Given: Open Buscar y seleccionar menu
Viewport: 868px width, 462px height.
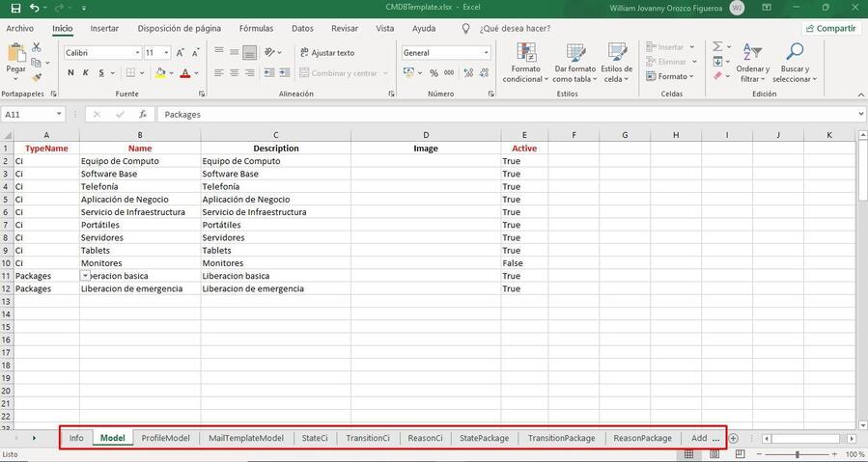Looking at the screenshot, I should [x=795, y=63].
